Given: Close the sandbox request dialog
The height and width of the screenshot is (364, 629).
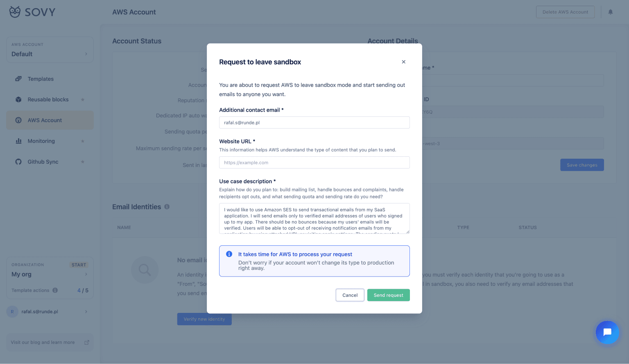Looking at the screenshot, I should (403, 62).
